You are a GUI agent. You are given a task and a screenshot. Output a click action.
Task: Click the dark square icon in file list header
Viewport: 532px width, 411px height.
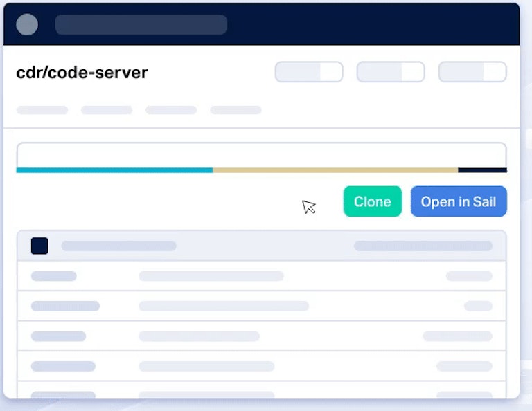click(39, 246)
